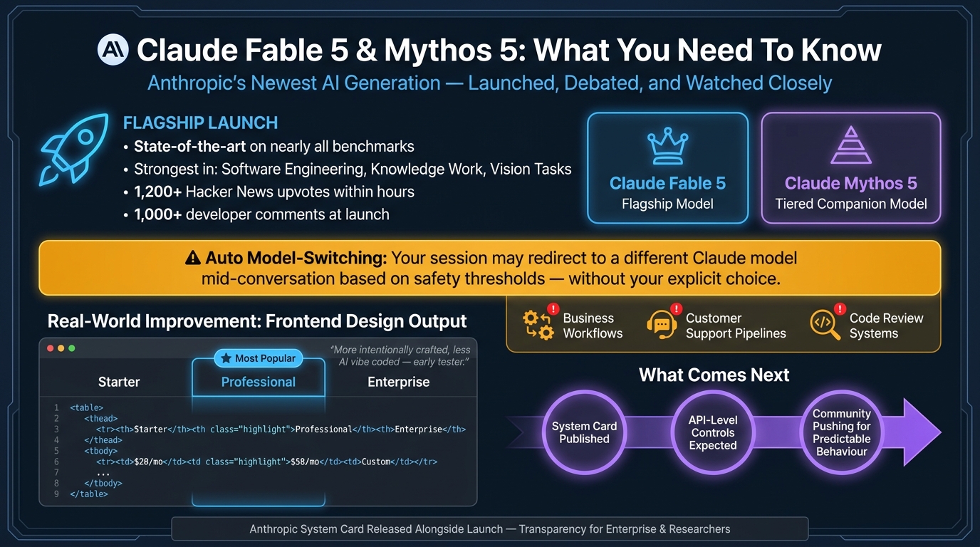Click "Real-World Improvement: Frontend Design Output" heading

(257, 321)
